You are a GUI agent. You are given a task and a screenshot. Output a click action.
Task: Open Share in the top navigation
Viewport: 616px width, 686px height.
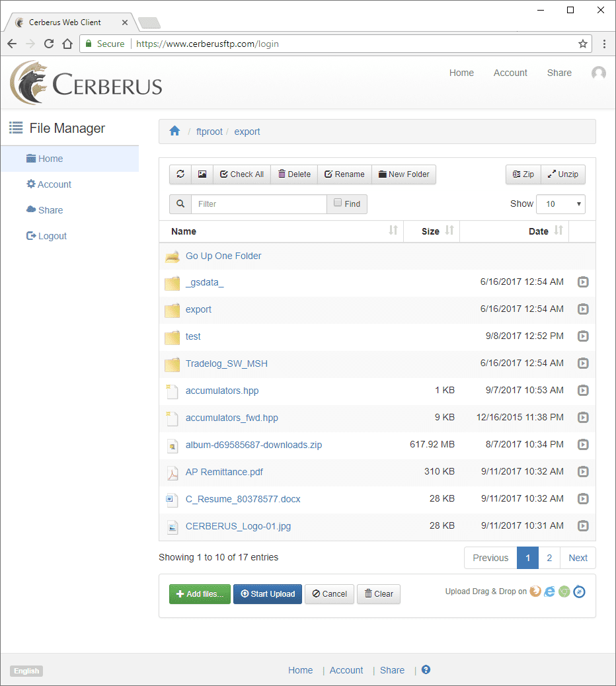[559, 73]
